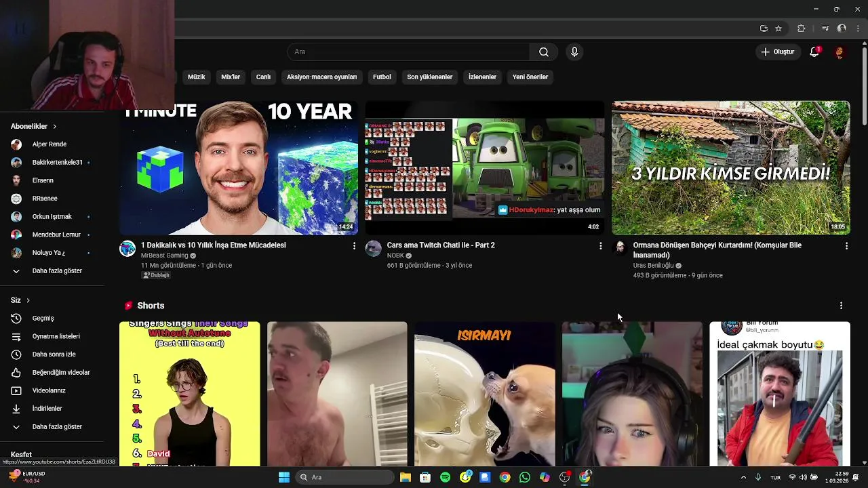
Task: Open the 3 YILDIR KİMSE GİRMEDİ thumbnail
Action: 731,168
